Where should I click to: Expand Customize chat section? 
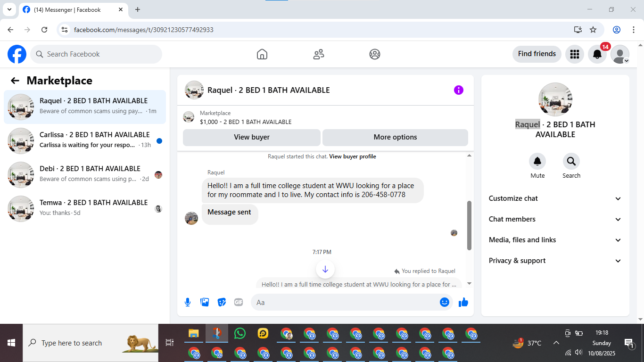point(555,198)
